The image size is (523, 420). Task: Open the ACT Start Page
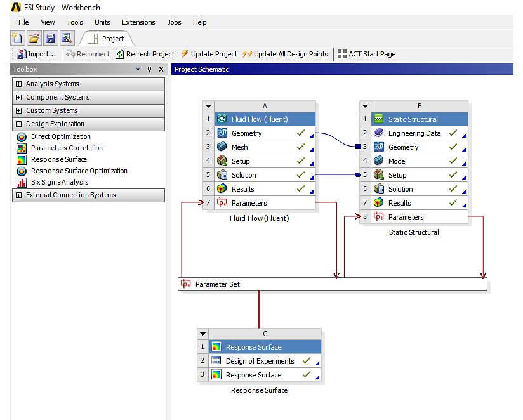pos(367,54)
